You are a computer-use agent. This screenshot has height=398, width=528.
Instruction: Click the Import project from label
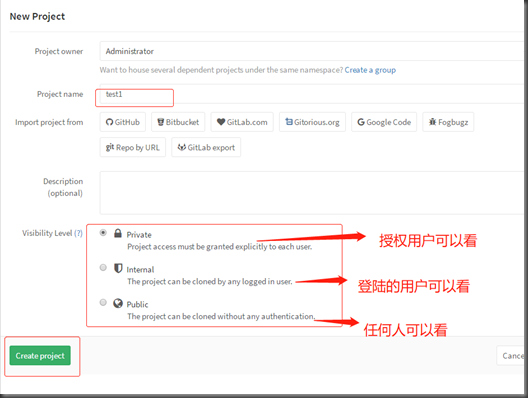49,122
